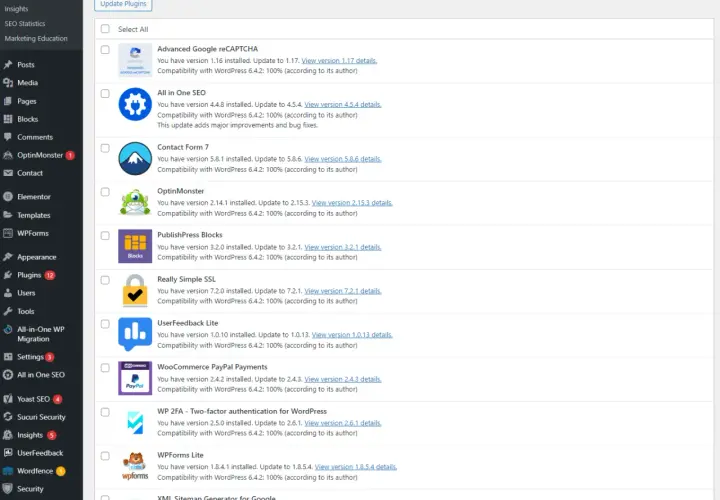
Task: Tick the WPForms Lite checkbox
Action: pyautogui.click(x=105, y=456)
